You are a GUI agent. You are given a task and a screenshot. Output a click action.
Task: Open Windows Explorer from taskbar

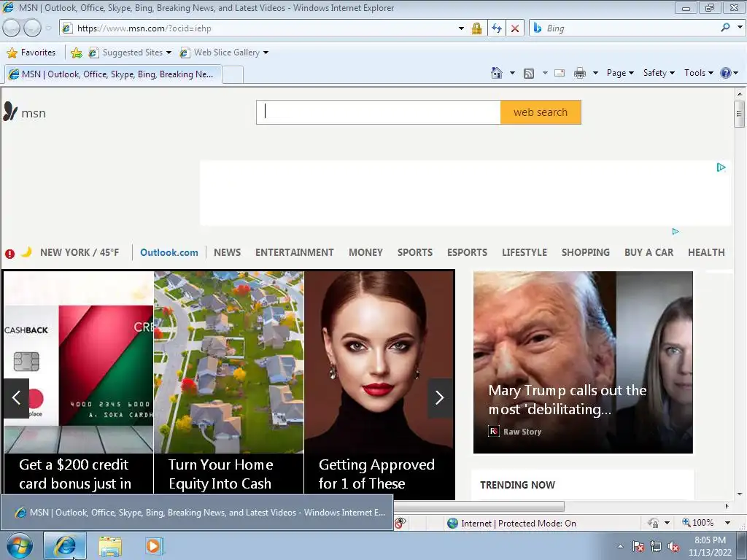pos(110,545)
